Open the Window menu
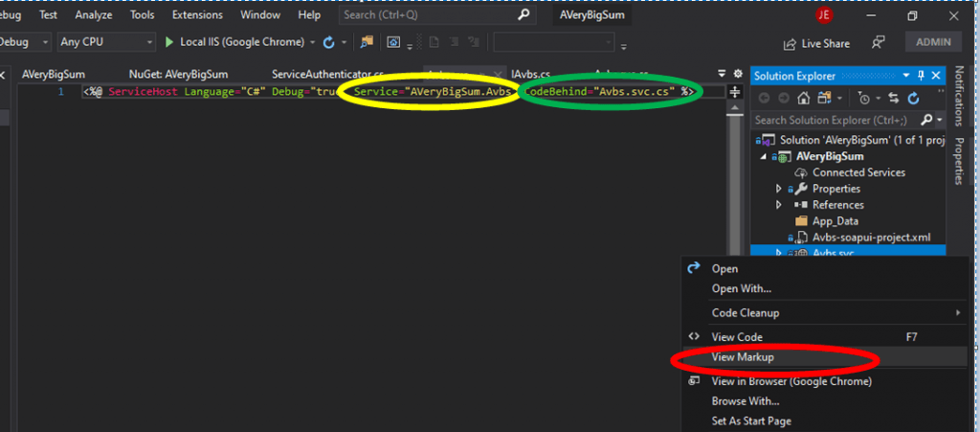The height and width of the screenshot is (432, 980). (260, 14)
